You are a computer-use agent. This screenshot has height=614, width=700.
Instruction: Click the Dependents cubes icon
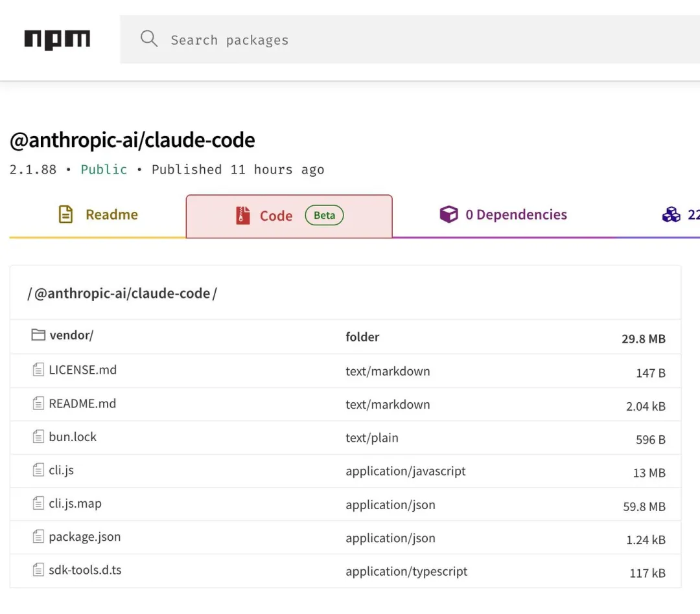[671, 214]
